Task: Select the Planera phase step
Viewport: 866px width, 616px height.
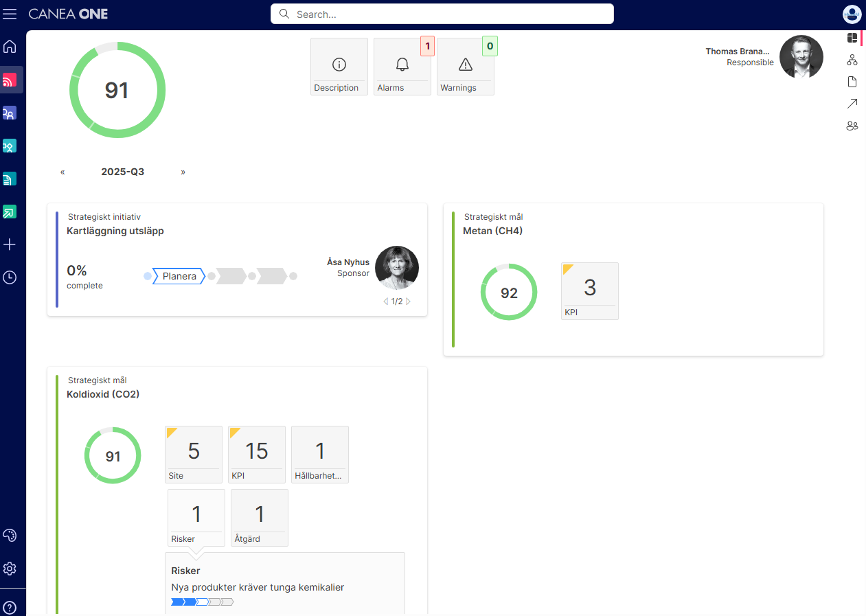Action: click(x=179, y=277)
